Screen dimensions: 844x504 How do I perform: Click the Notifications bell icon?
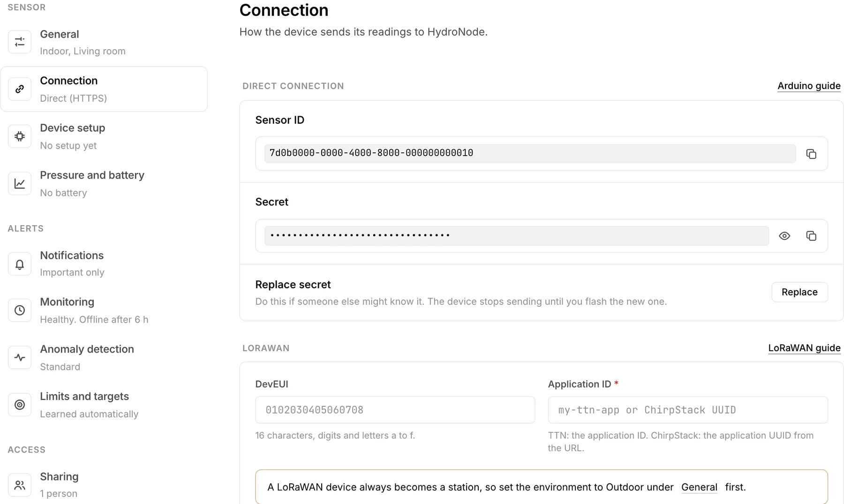pos(20,264)
